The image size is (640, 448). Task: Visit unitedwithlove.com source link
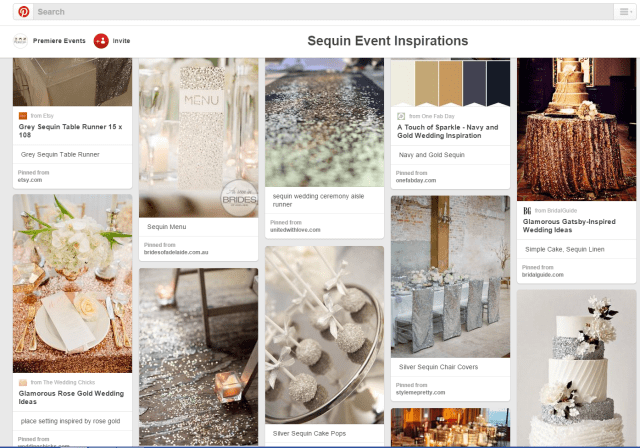[x=295, y=230]
